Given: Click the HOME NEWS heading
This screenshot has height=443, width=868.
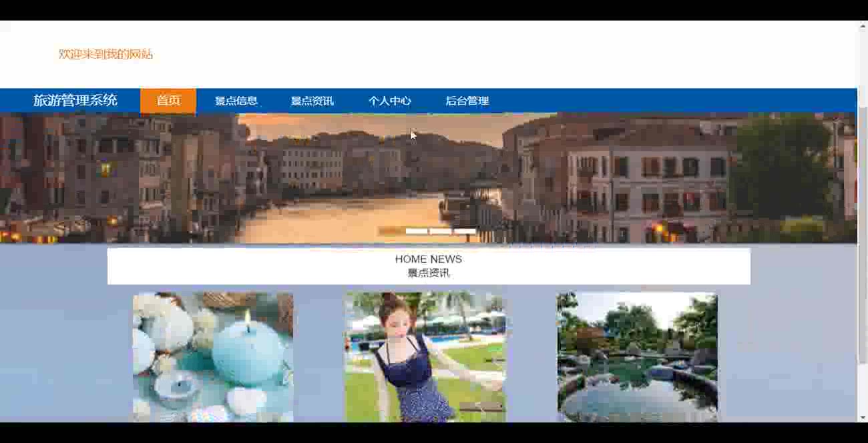Looking at the screenshot, I should [429, 259].
